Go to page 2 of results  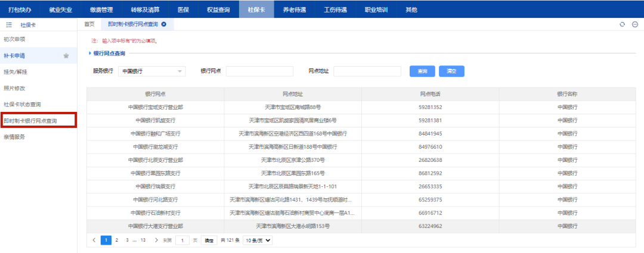pos(117,240)
